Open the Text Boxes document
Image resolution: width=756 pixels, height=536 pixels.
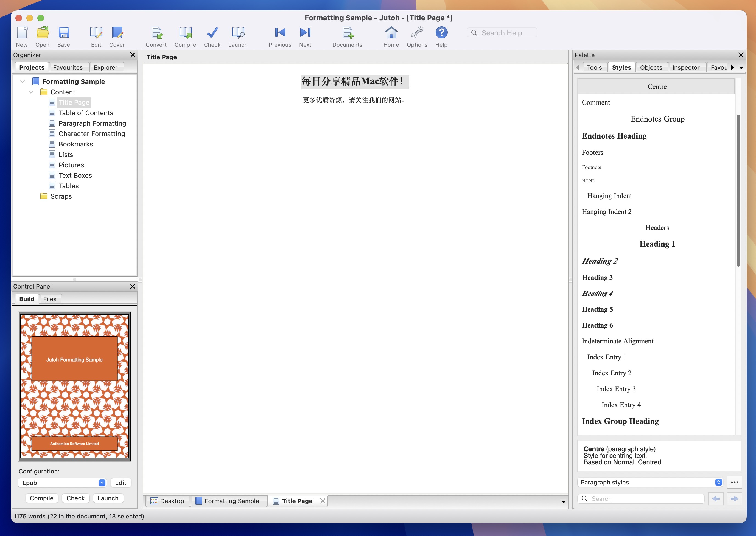75,176
